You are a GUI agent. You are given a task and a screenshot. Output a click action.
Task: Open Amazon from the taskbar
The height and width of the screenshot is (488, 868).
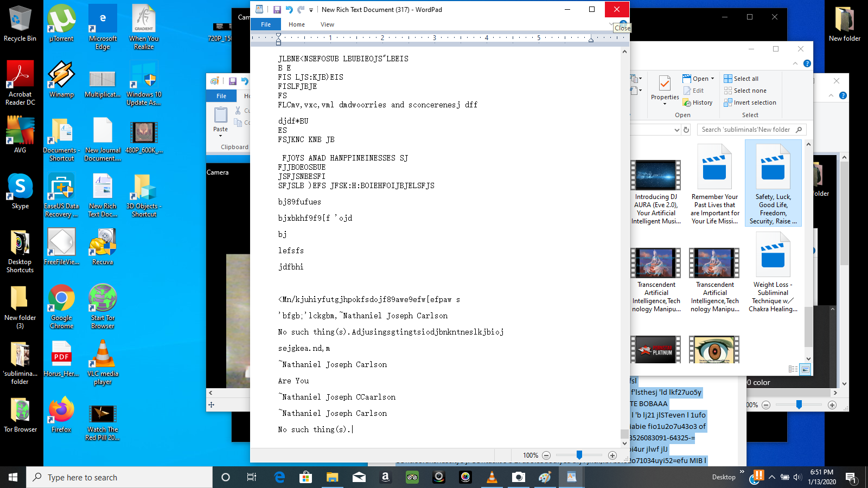386,477
